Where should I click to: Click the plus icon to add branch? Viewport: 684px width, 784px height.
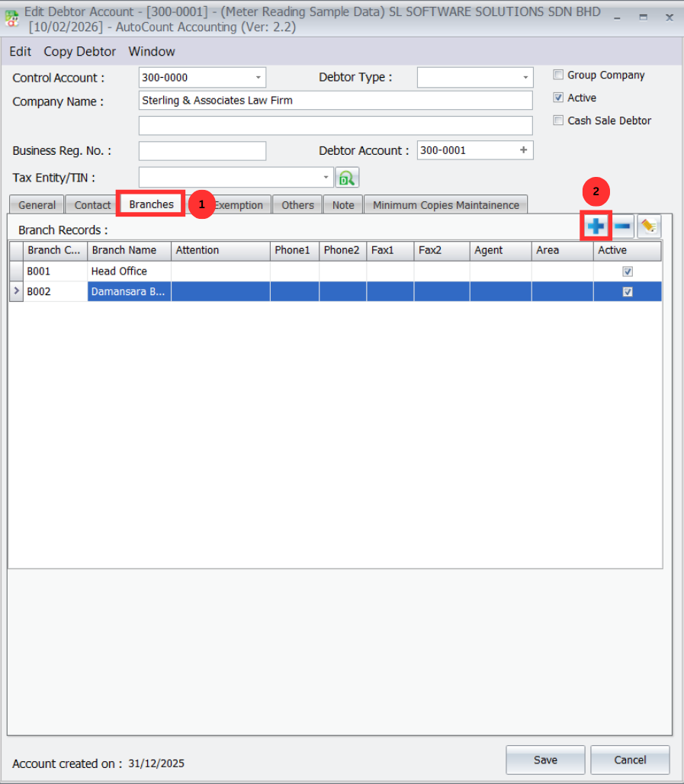pos(596,227)
